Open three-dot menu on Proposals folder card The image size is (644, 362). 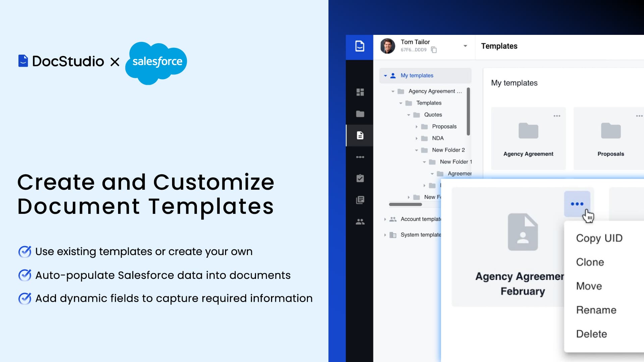pyautogui.click(x=639, y=116)
